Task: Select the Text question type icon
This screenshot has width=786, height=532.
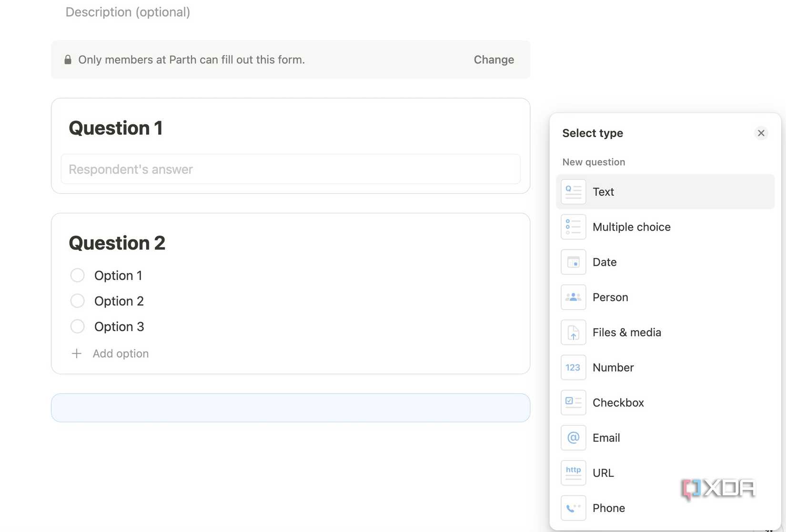Action: (573, 191)
